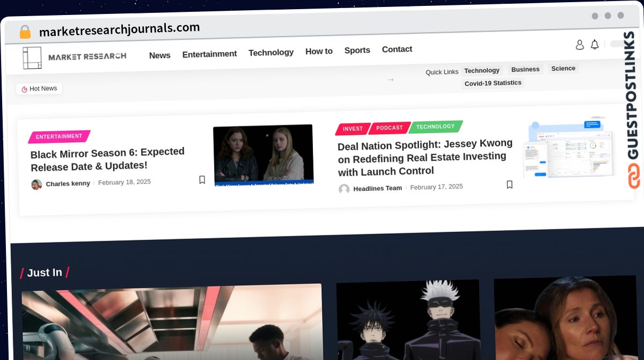The height and width of the screenshot is (360, 644).
Task: Click the padlock icon beside the URL
Action: [25, 32]
